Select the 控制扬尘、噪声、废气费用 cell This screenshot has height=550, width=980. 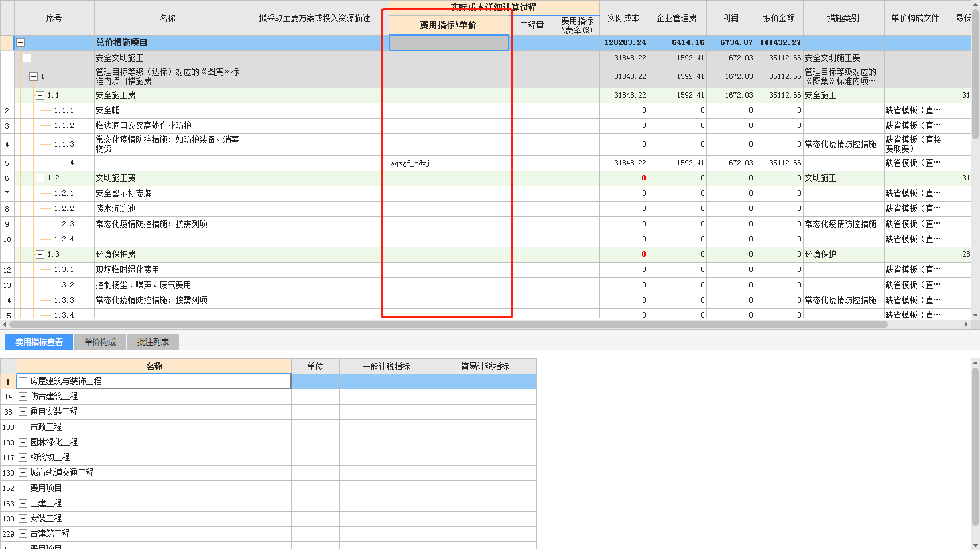168,285
